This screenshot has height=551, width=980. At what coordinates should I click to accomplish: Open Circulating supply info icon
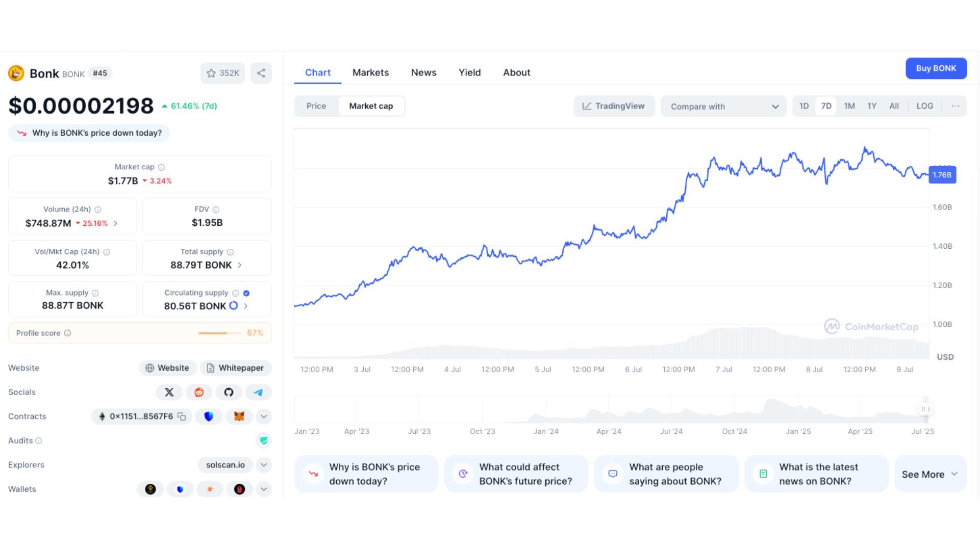coord(235,293)
